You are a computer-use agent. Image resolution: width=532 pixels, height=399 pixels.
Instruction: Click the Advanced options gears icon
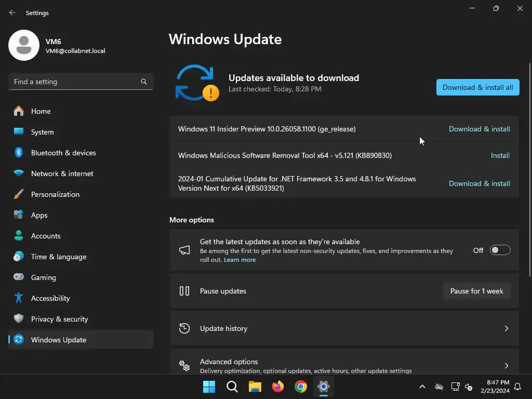(x=184, y=366)
